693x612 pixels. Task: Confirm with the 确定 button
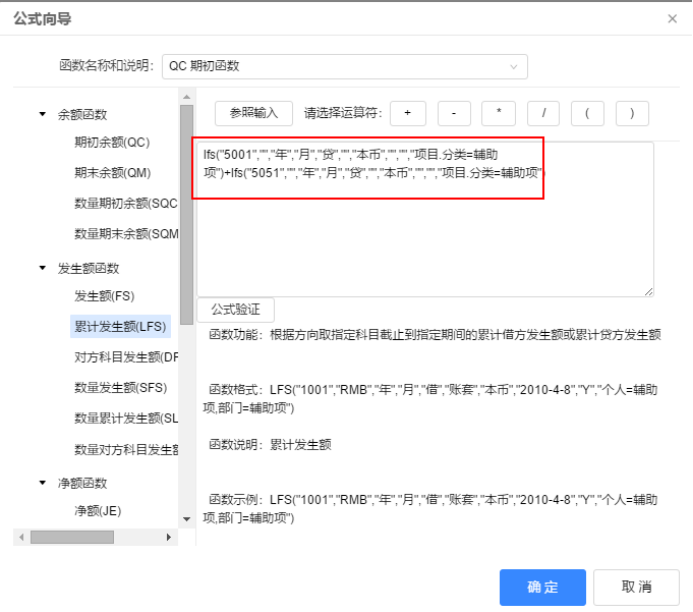pos(542,587)
